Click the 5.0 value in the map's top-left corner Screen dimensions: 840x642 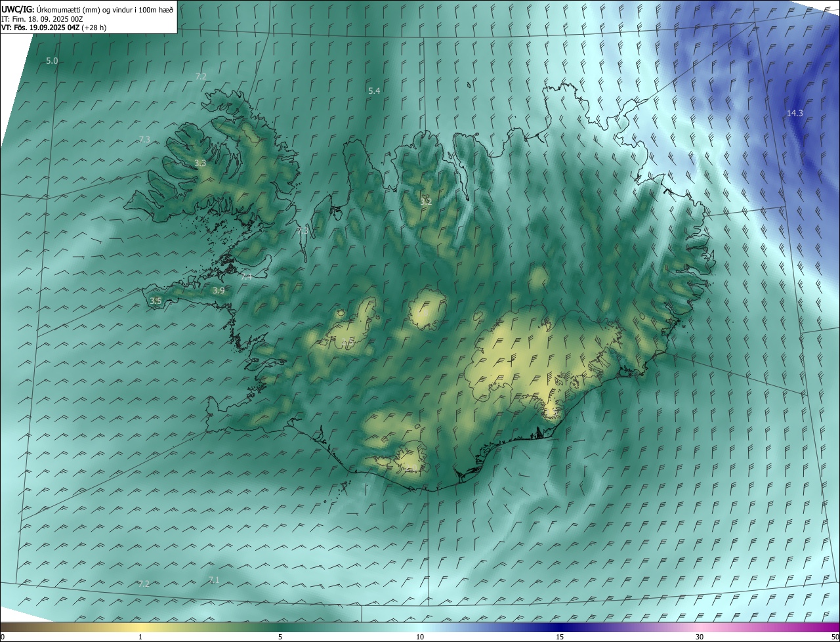(x=52, y=60)
